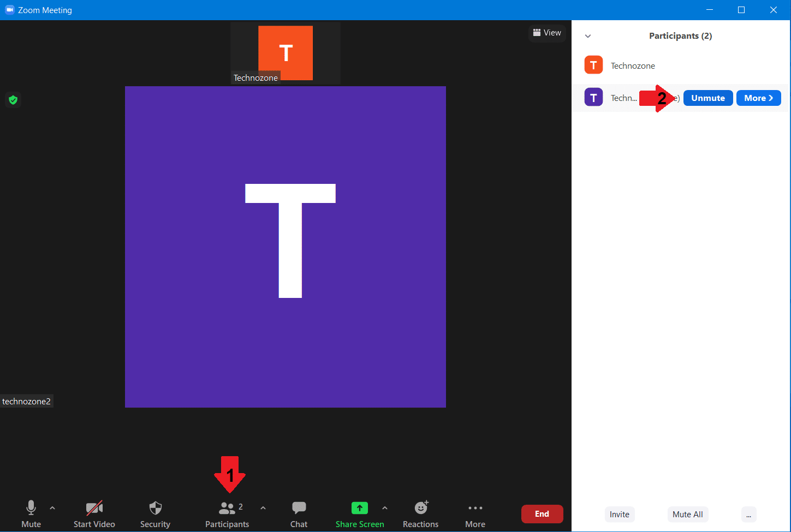Image resolution: width=791 pixels, height=532 pixels.
Task: Unmute the second participant
Action: pyautogui.click(x=708, y=98)
